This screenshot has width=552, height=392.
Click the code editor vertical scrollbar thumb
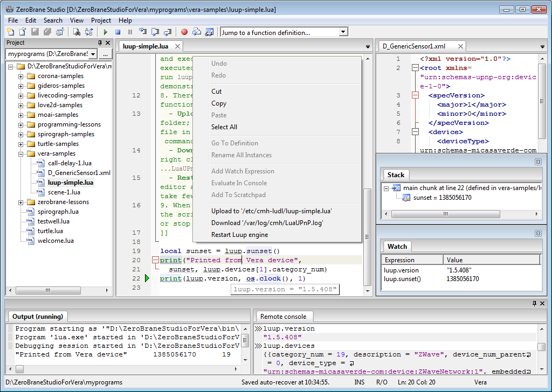point(367,236)
